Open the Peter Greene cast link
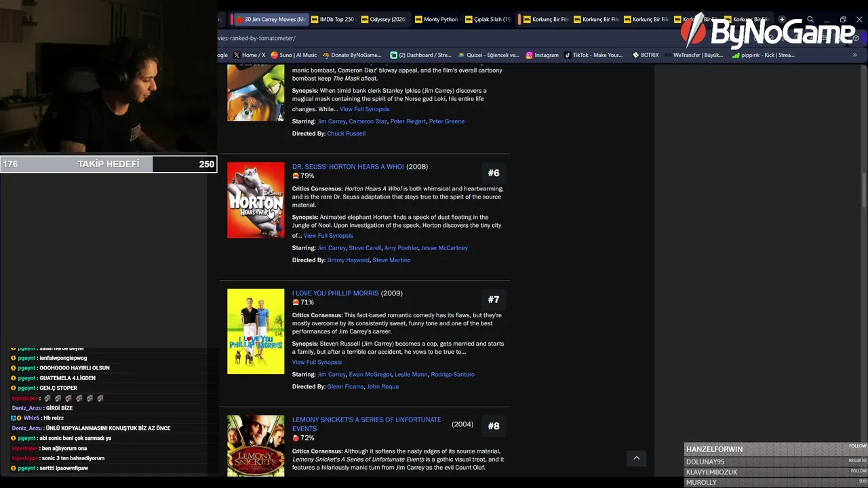Screen dimensions: 868x488 click(447, 121)
